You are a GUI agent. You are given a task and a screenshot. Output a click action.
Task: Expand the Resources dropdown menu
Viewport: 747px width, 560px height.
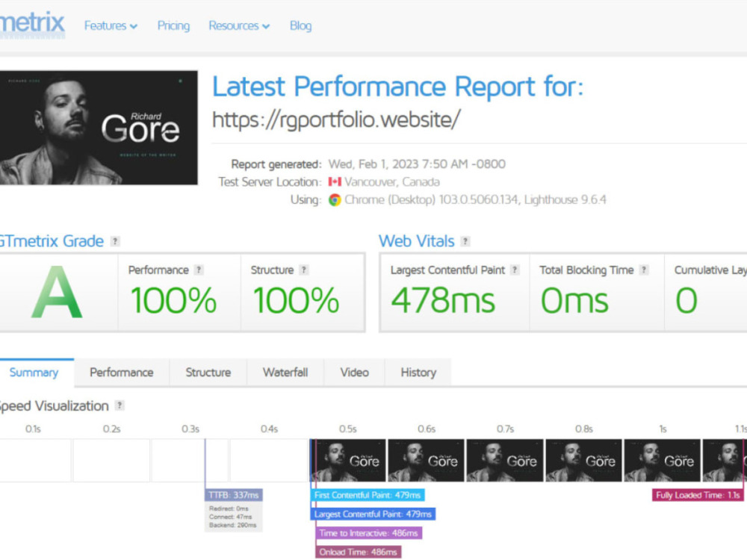(239, 25)
